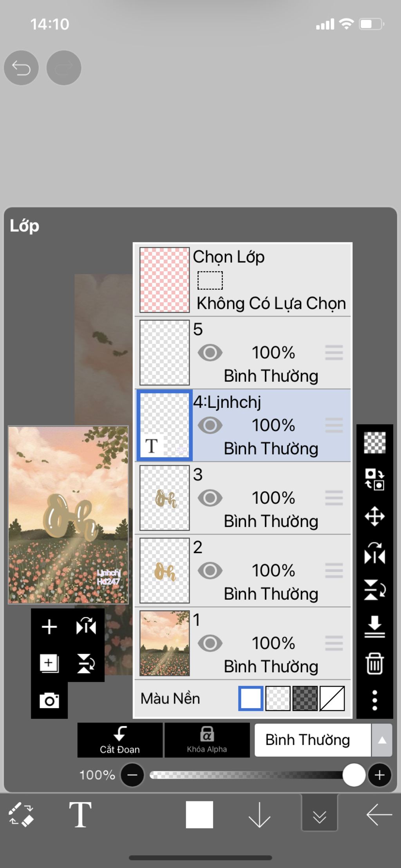This screenshot has height=868, width=401.
Task: Tap the move/transform arrows icon
Action: pos(374,516)
